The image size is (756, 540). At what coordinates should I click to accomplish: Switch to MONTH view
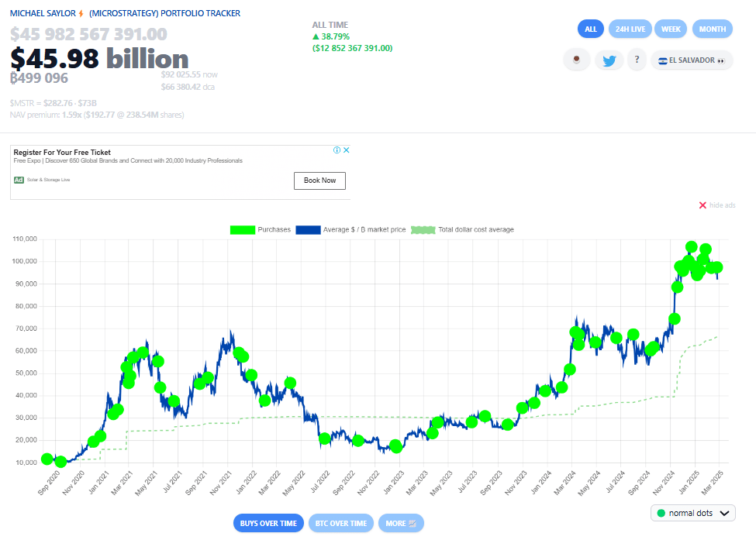pyautogui.click(x=712, y=29)
